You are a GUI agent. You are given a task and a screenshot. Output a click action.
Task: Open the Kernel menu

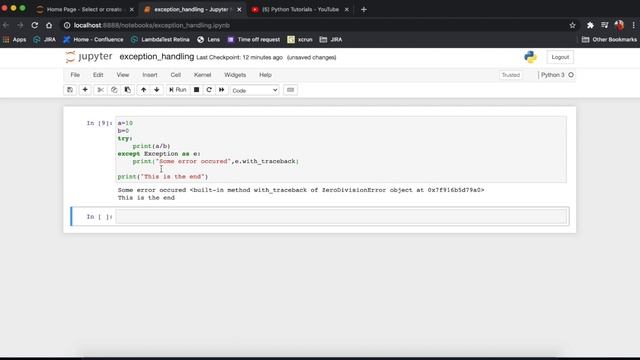pyautogui.click(x=202, y=75)
